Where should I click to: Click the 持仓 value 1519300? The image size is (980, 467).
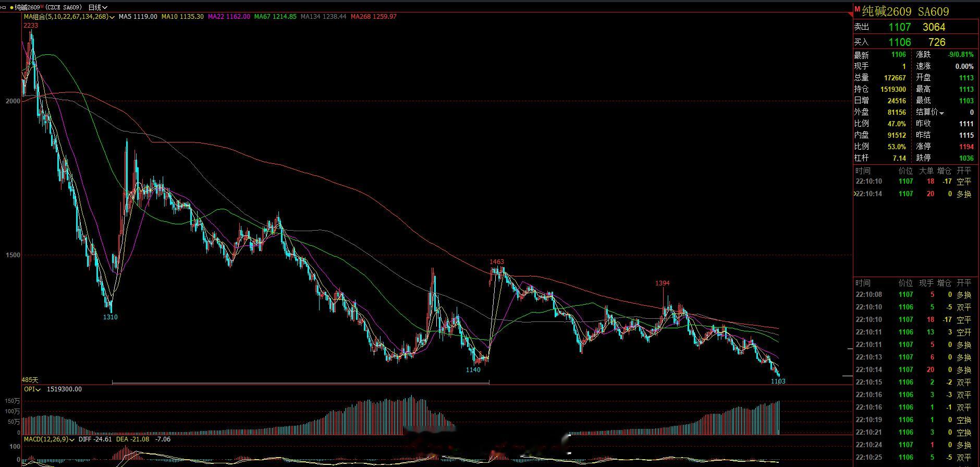[x=893, y=89]
